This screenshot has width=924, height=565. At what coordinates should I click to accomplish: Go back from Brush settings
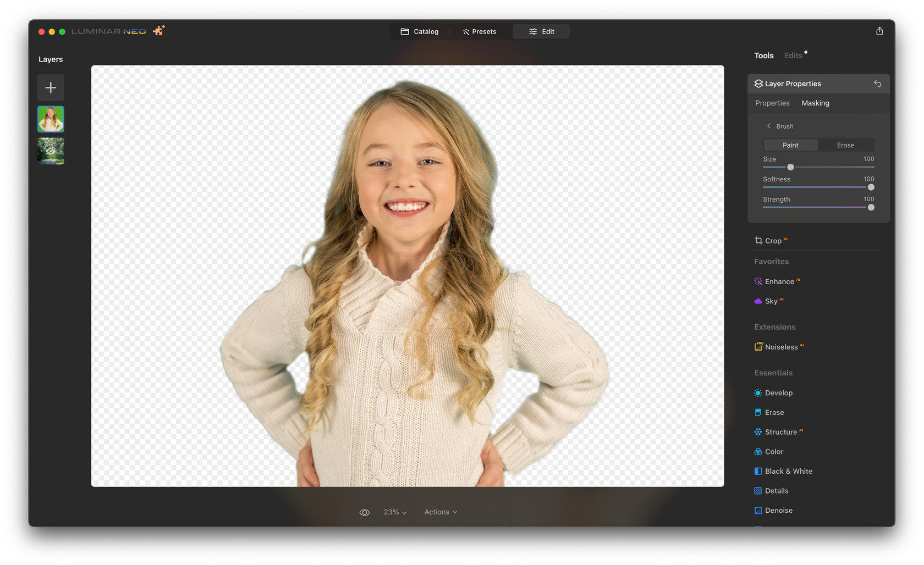(768, 126)
